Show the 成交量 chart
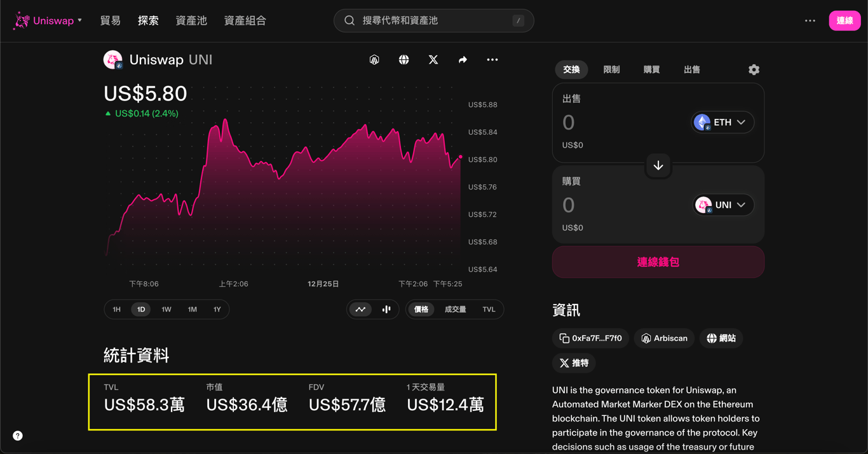This screenshot has height=454, width=868. tap(455, 310)
